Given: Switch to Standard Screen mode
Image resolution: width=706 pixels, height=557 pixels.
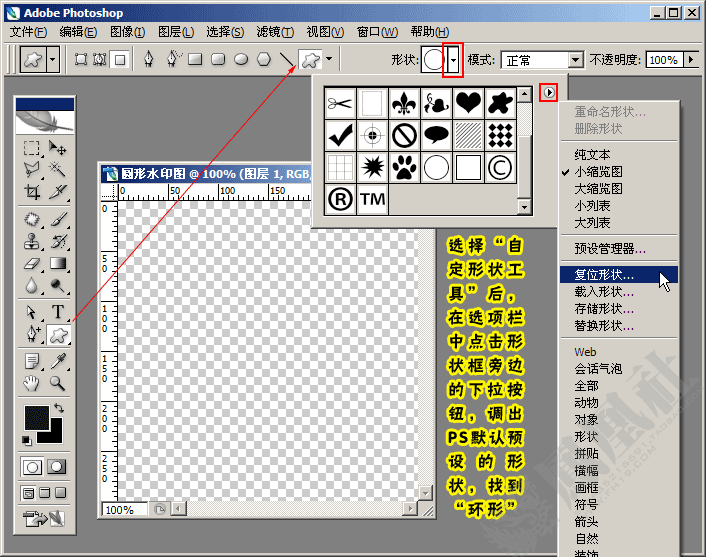Looking at the screenshot, I should point(28,493).
